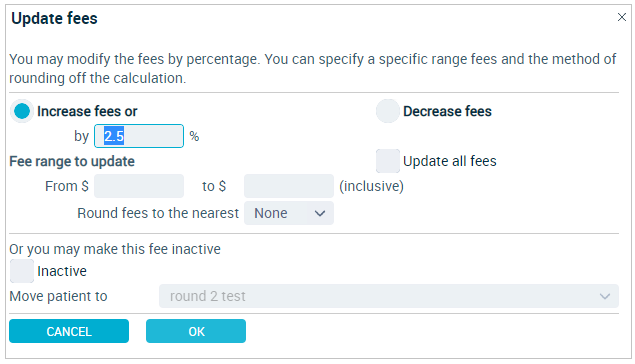The image size is (635, 364).
Task: Click the Increase fees or label
Action: tap(87, 111)
